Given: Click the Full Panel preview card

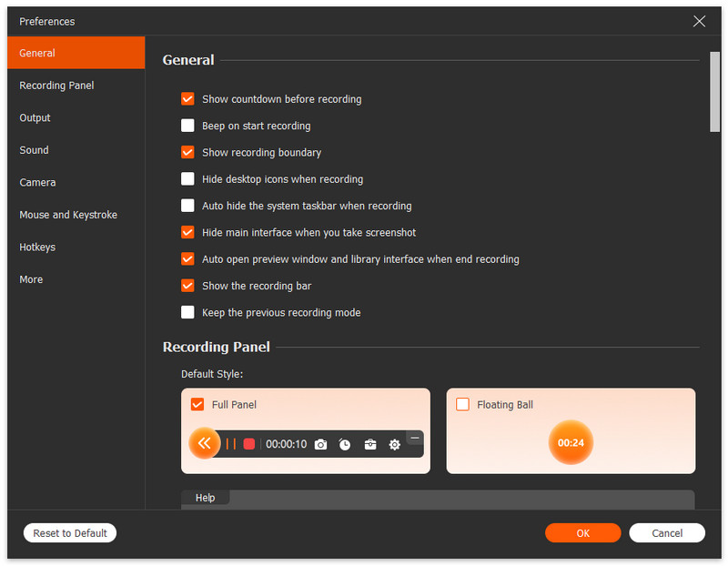Looking at the screenshot, I should [x=306, y=431].
